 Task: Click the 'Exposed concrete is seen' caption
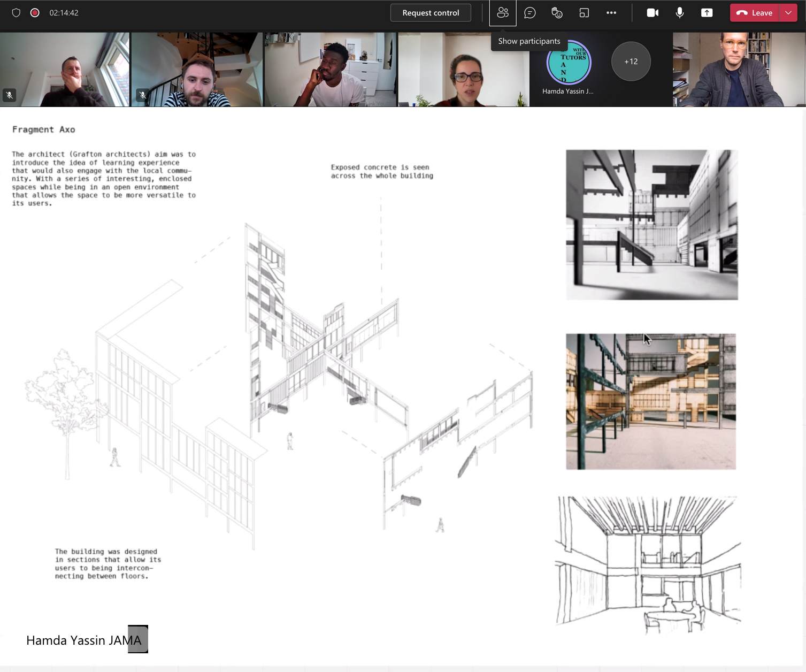coord(382,171)
